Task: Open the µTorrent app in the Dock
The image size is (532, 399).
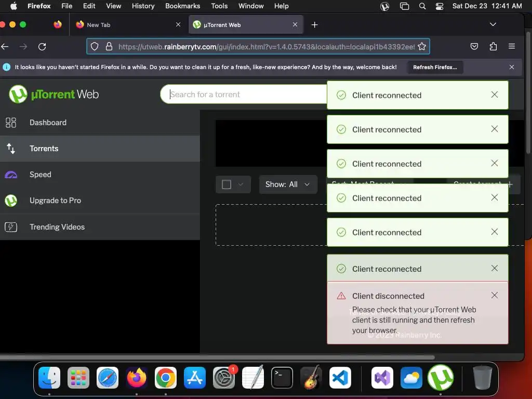Action: [x=441, y=378]
